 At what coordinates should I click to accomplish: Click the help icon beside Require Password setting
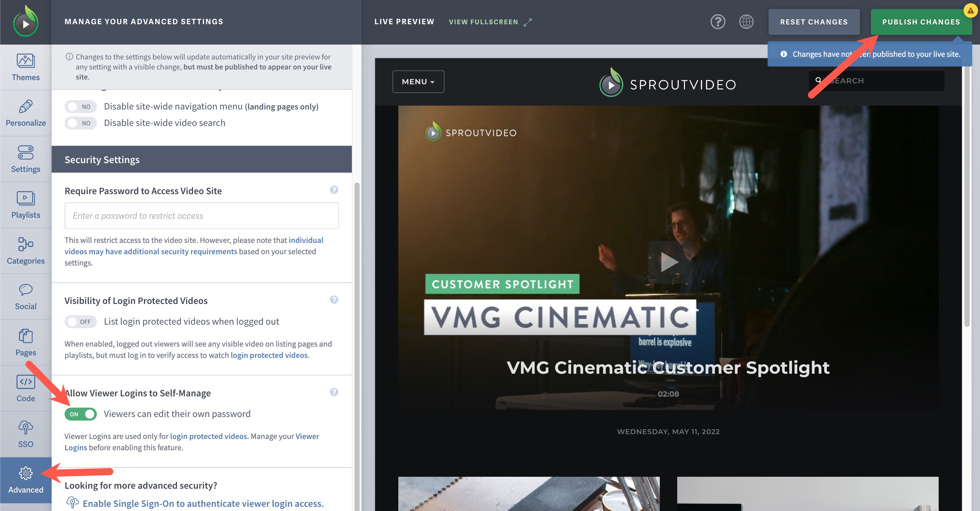pyautogui.click(x=334, y=190)
